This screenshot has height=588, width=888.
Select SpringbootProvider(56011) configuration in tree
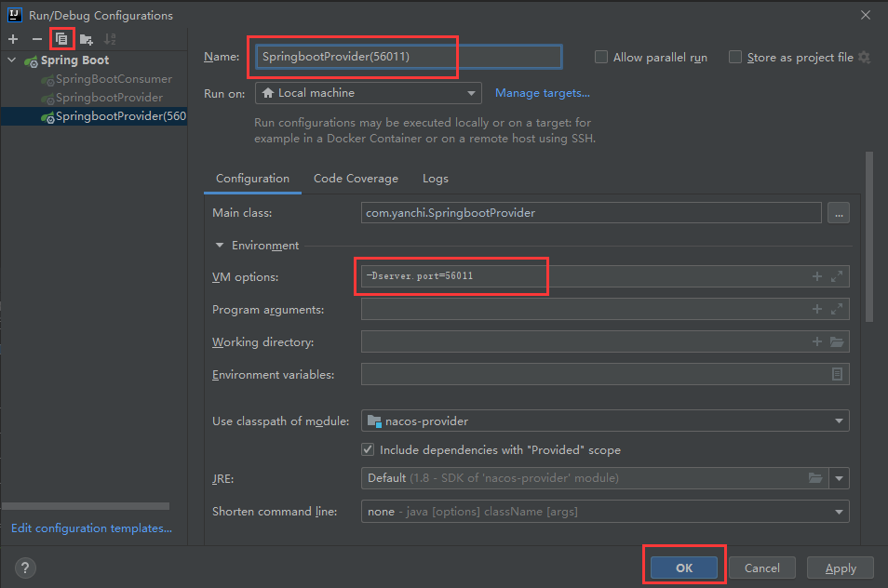(94, 116)
